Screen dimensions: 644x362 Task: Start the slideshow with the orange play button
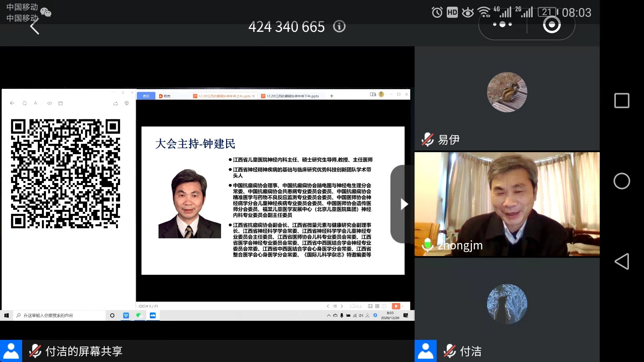click(x=396, y=306)
